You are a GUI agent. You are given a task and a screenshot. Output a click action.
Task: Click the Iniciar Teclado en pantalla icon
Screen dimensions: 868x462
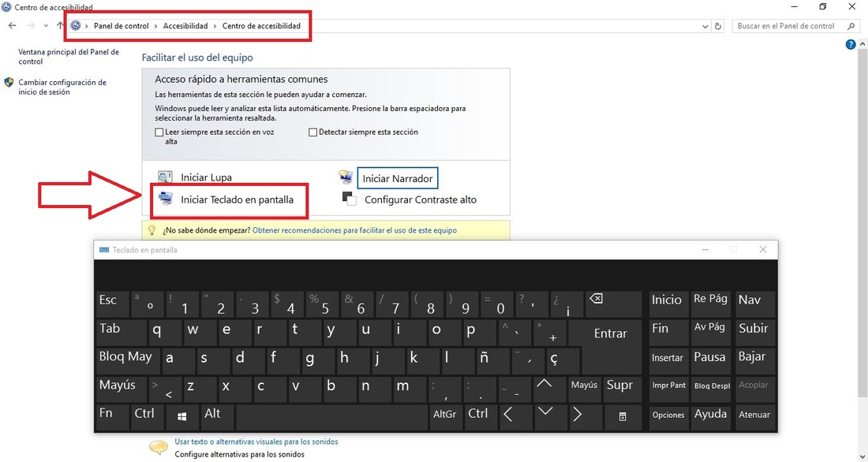coord(165,199)
